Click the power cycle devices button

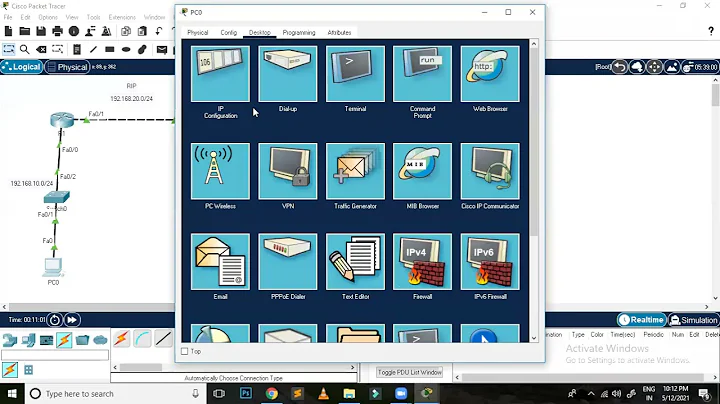click(55, 320)
